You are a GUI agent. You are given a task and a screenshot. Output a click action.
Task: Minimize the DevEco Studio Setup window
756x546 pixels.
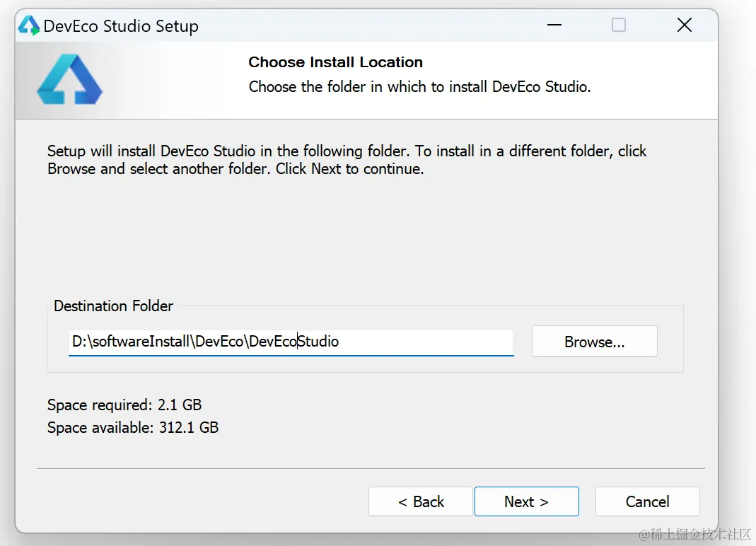tap(554, 25)
